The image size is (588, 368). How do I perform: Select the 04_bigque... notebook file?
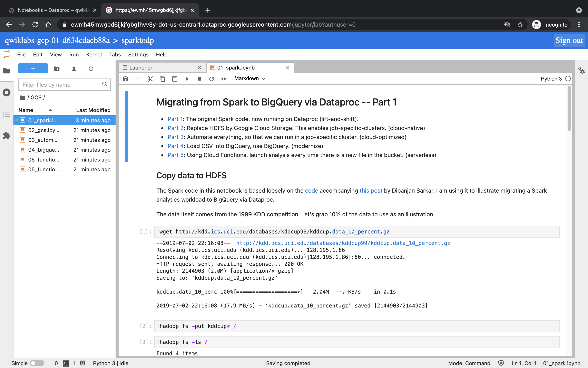pos(64,150)
